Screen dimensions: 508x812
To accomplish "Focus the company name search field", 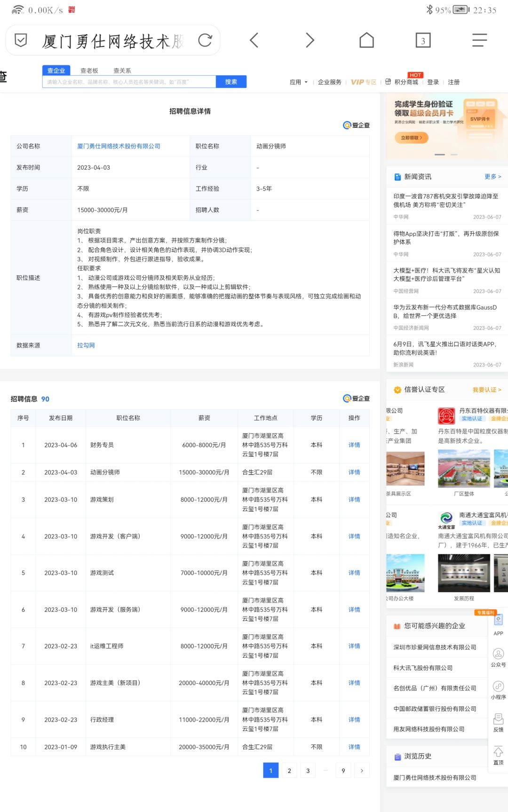I will click(129, 82).
